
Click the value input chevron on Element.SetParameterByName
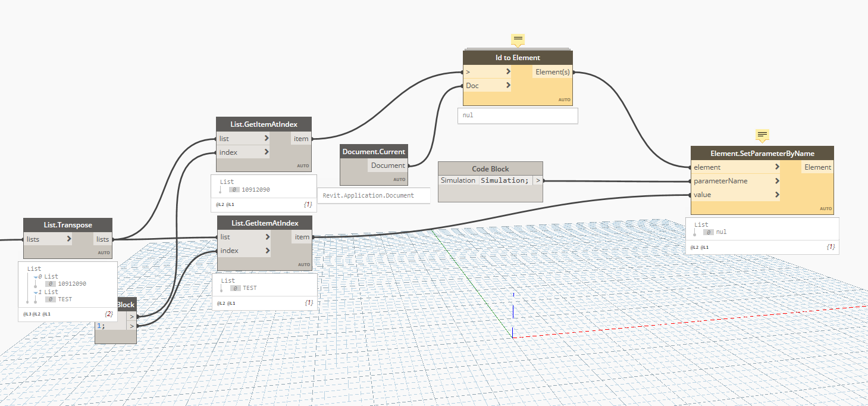(776, 195)
